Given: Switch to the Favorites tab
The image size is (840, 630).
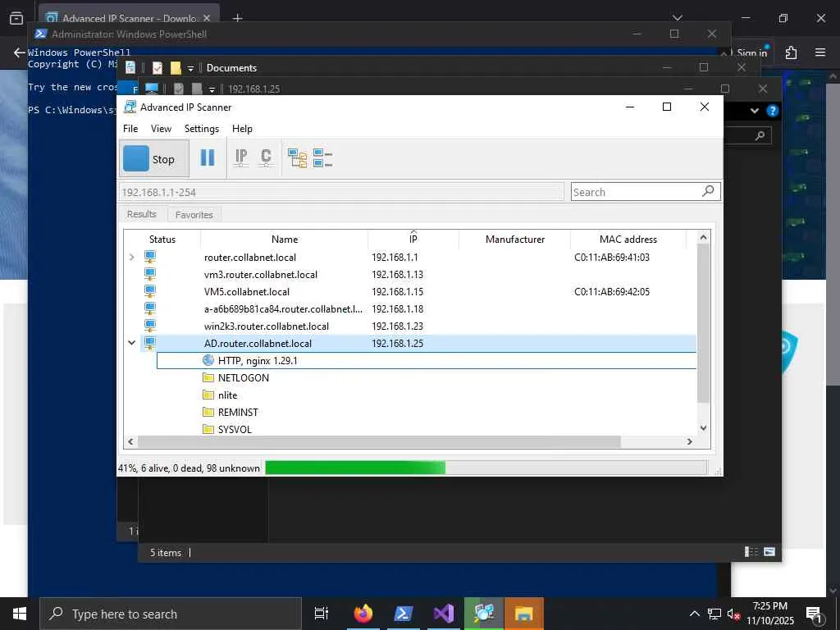Looking at the screenshot, I should click(x=194, y=215).
